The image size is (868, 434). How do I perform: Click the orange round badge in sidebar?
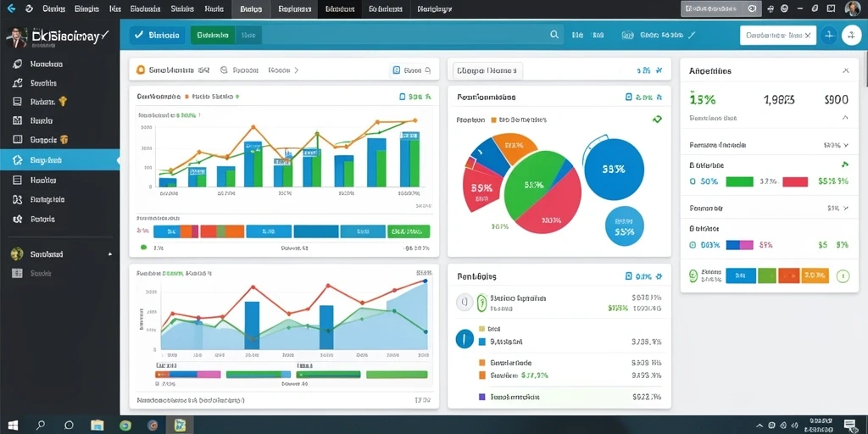pyautogui.click(x=64, y=140)
